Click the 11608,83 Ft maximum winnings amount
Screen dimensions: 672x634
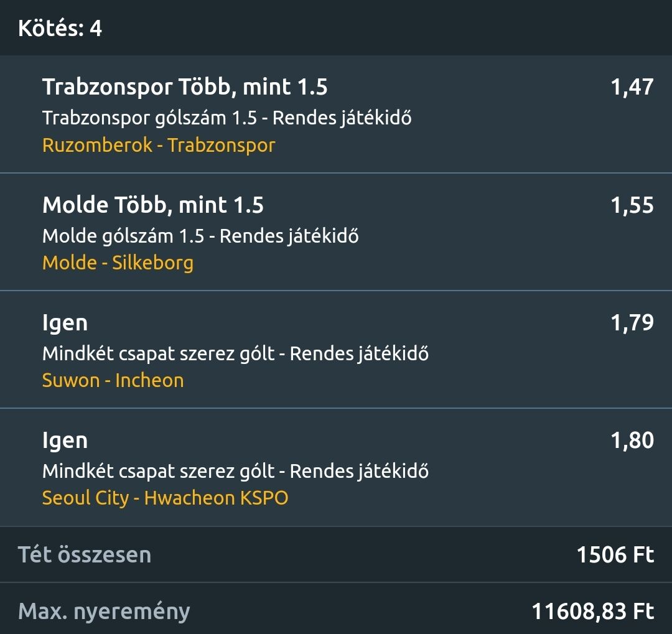[592, 611]
